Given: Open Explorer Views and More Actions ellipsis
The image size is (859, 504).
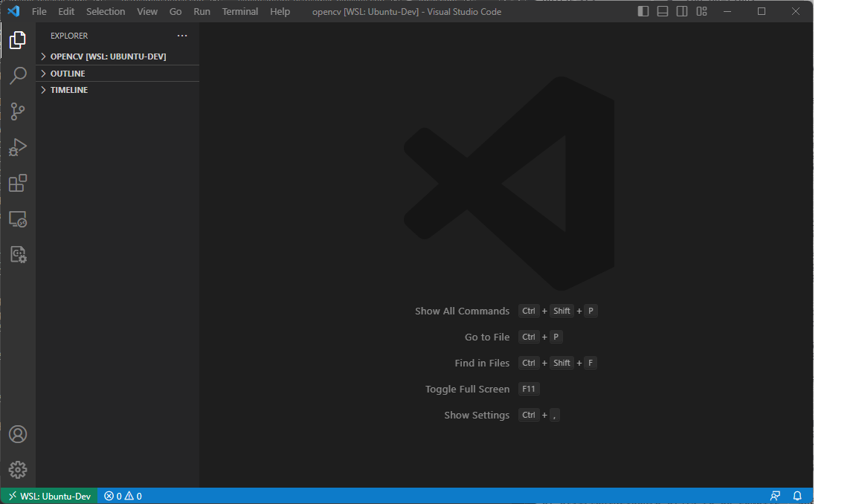Looking at the screenshot, I should (x=182, y=36).
